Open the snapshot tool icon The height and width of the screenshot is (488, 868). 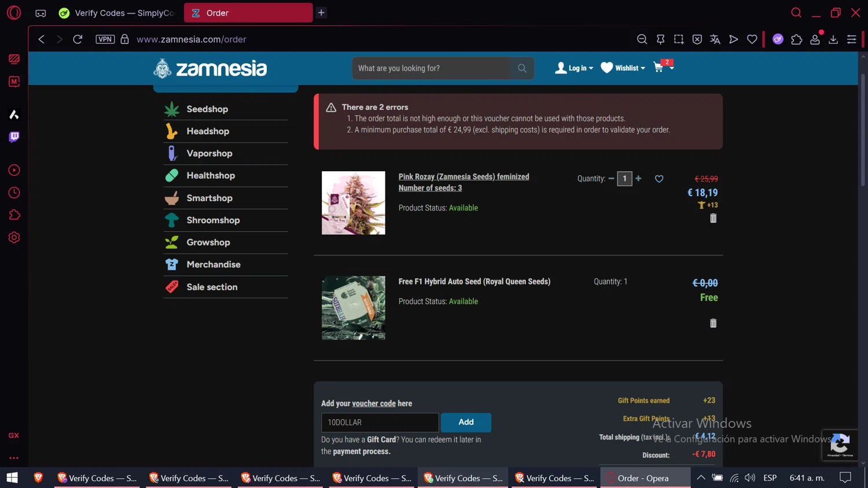click(x=679, y=39)
